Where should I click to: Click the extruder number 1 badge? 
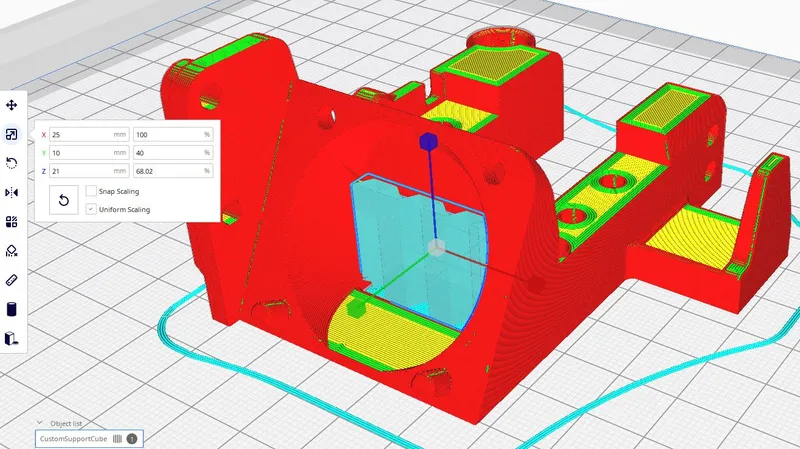pyautogui.click(x=132, y=438)
